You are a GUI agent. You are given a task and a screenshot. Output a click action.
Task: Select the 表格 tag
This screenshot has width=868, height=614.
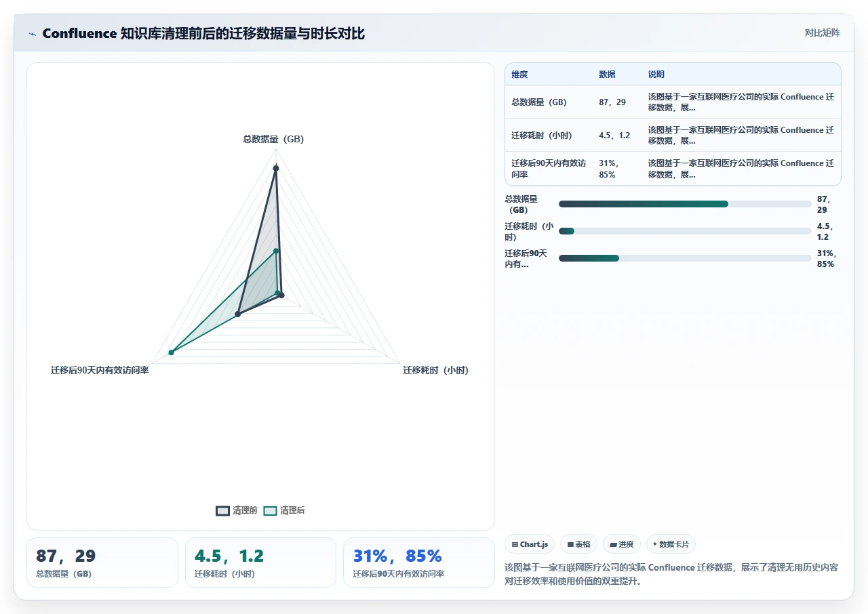pos(578,544)
